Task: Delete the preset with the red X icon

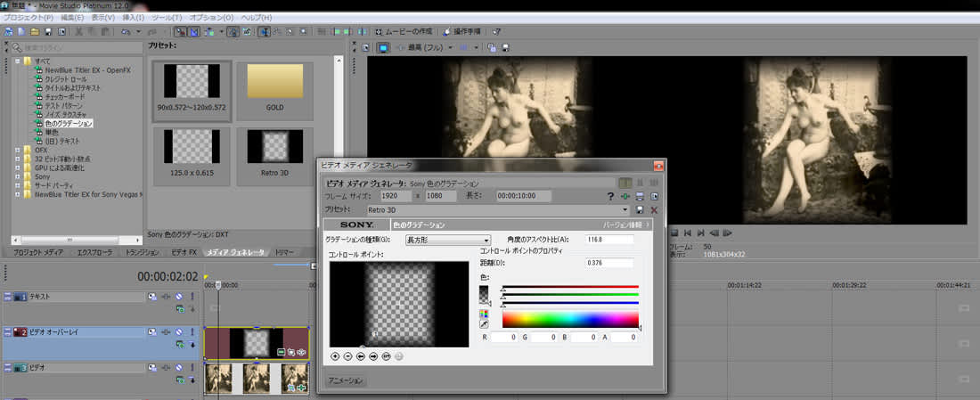Action: point(654,209)
